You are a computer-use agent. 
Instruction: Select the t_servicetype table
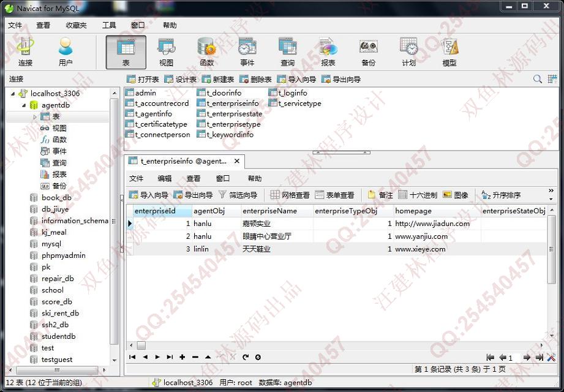point(295,104)
